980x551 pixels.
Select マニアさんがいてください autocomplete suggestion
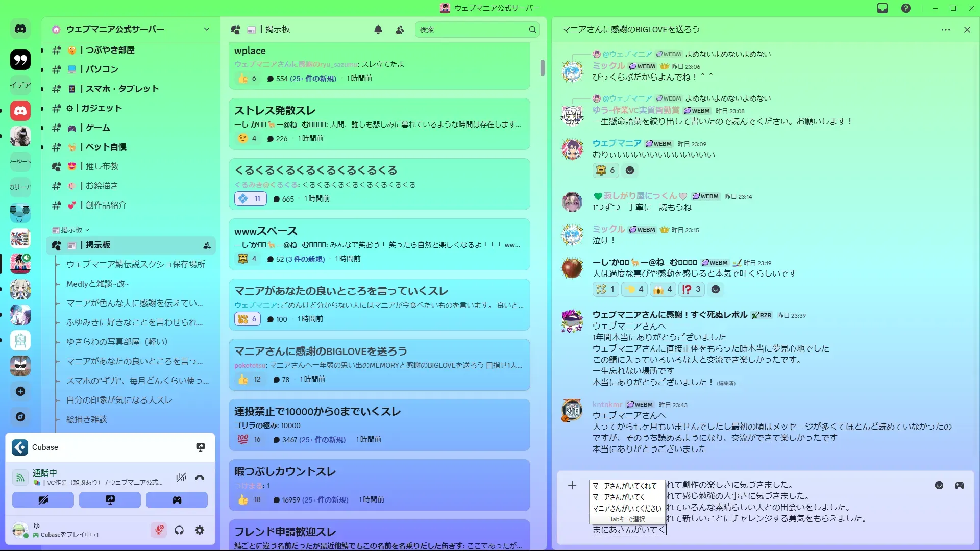point(627,508)
